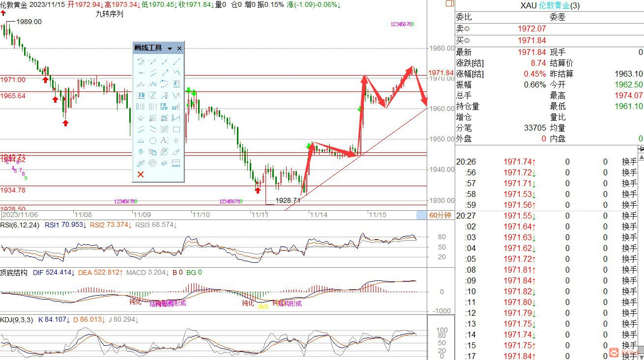Click the 11/14 date axis label
Screen dimensions: 644x360
point(319,215)
